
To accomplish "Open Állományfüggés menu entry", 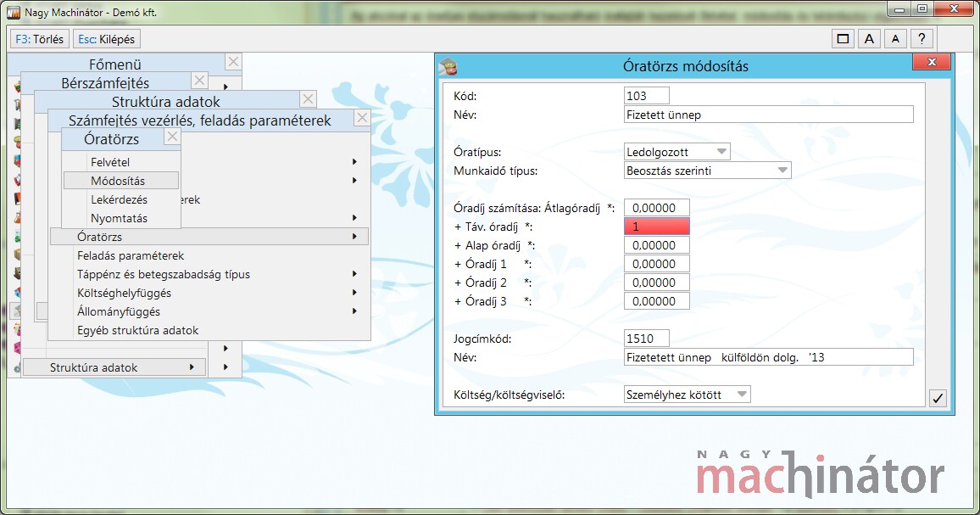I will pyautogui.click(x=209, y=311).
